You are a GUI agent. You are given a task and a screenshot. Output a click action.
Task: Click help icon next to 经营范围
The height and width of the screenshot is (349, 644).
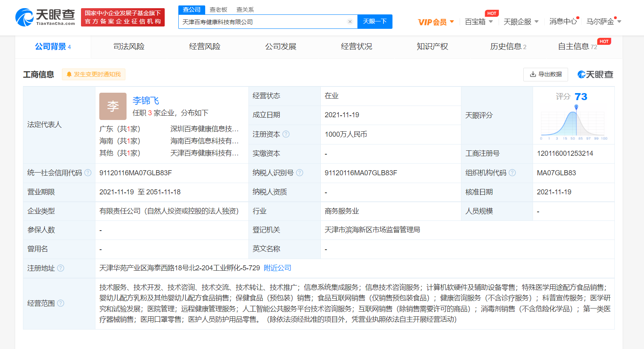coord(61,303)
